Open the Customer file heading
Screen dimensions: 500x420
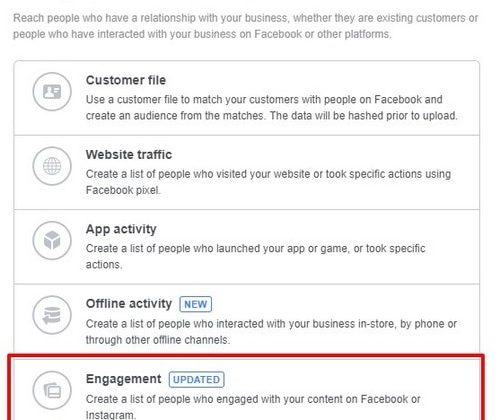[x=126, y=80]
